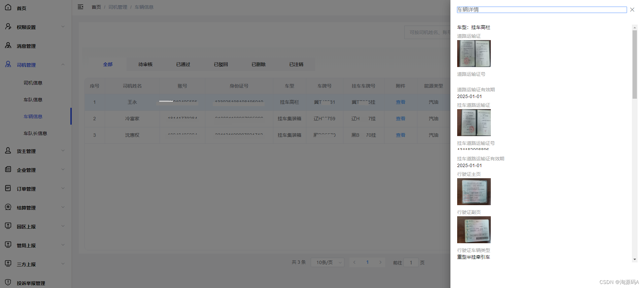
Task: Click the 结算管理 yen icon
Action: 8,207
